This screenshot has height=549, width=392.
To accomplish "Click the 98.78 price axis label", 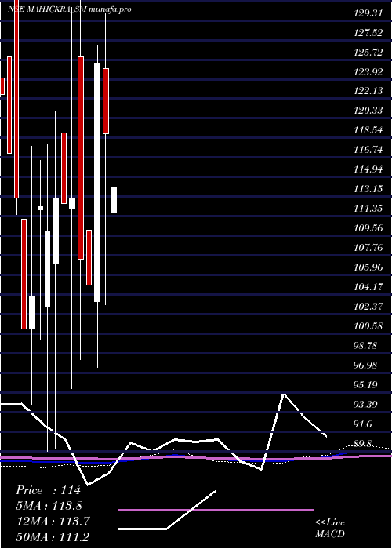I will coord(365,346).
